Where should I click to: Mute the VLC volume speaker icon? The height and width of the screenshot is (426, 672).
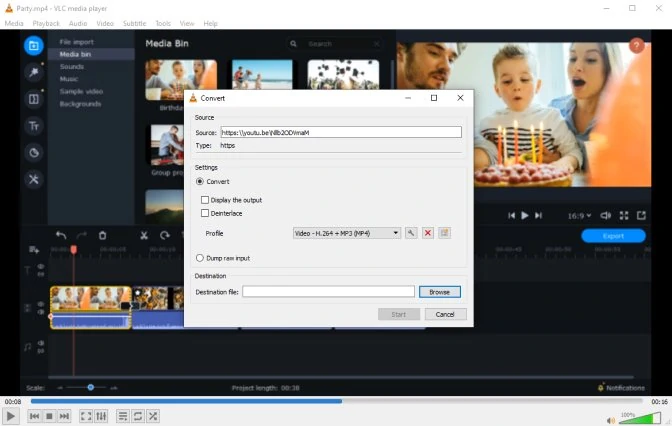[611, 420]
